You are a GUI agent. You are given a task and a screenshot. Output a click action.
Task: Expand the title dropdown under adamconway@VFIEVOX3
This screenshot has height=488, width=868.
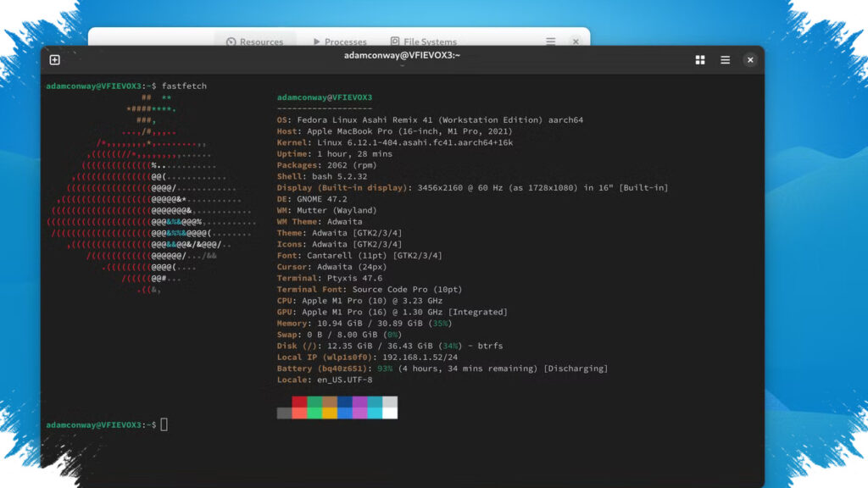[403, 66]
